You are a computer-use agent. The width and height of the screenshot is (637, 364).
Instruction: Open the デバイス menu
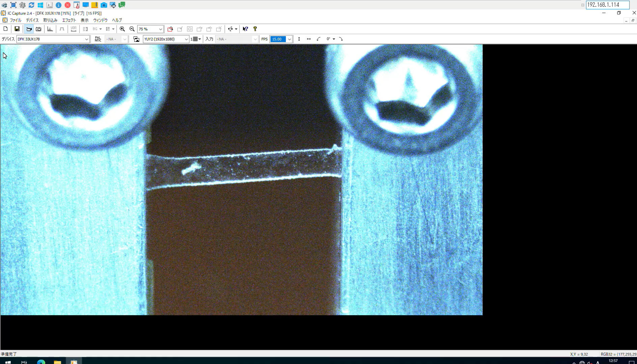32,20
